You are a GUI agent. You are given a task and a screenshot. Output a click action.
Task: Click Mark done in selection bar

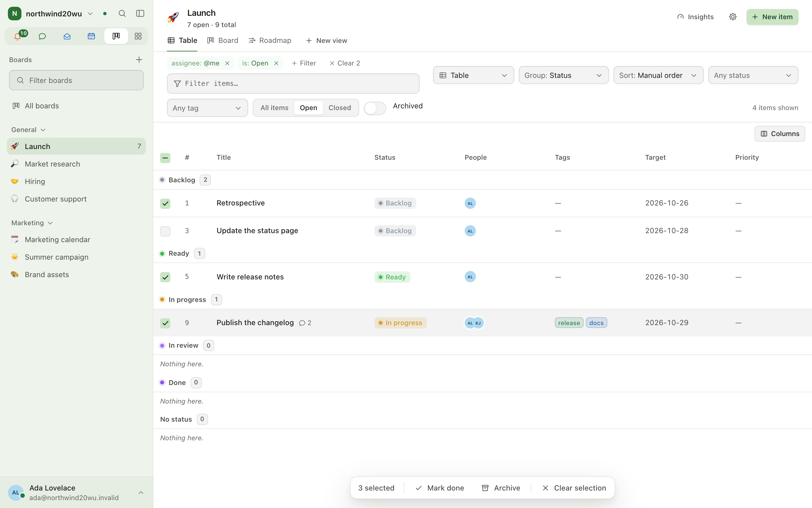click(x=440, y=488)
